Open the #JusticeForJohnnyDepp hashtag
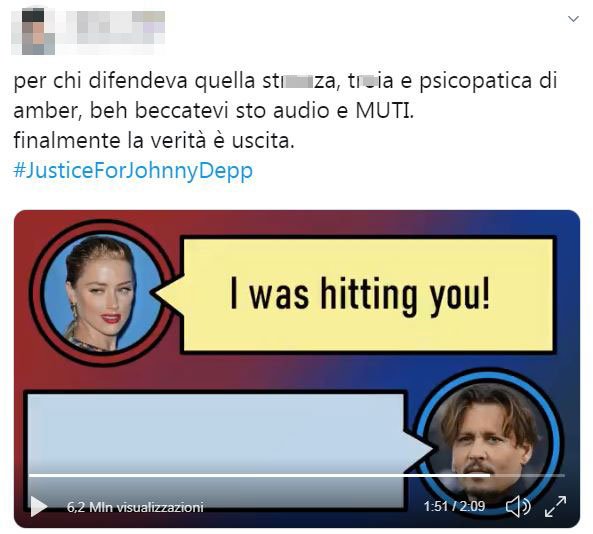Viewport: 593px width, 534px height. (133, 171)
